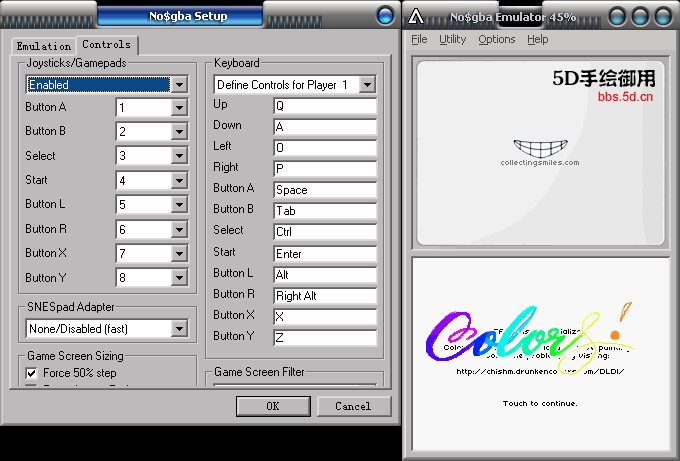
Task: Toggle the Force 50% step checkbox
Action: pos(31,373)
